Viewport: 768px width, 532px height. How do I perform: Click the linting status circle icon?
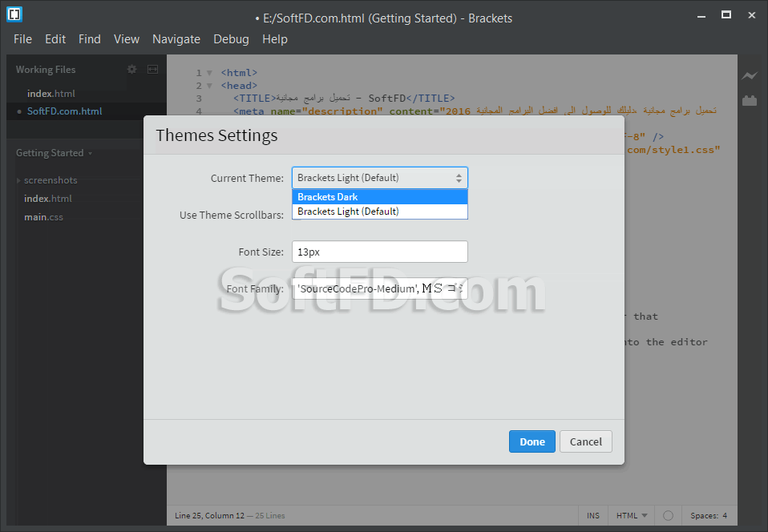pyautogui.click(x=668, y=515)
